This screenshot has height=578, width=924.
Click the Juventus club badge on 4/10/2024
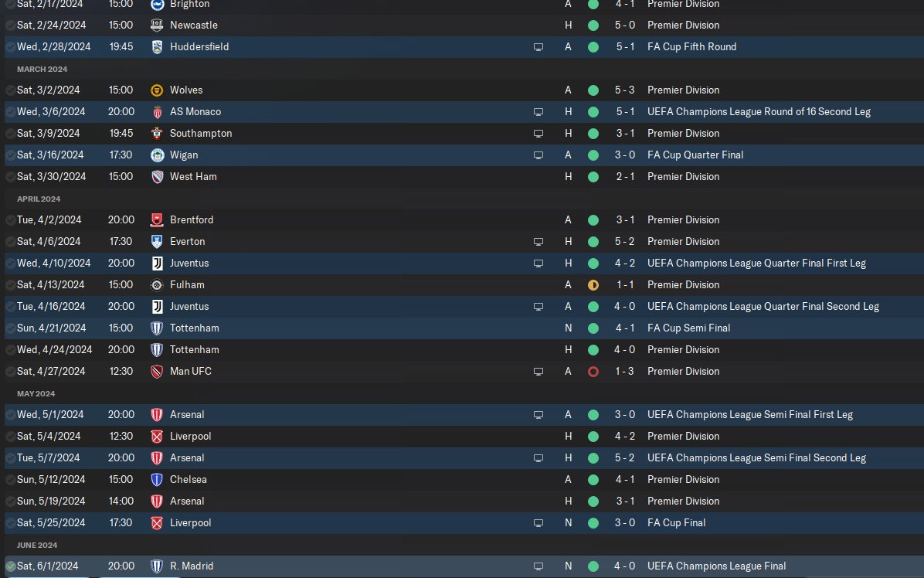157,263
